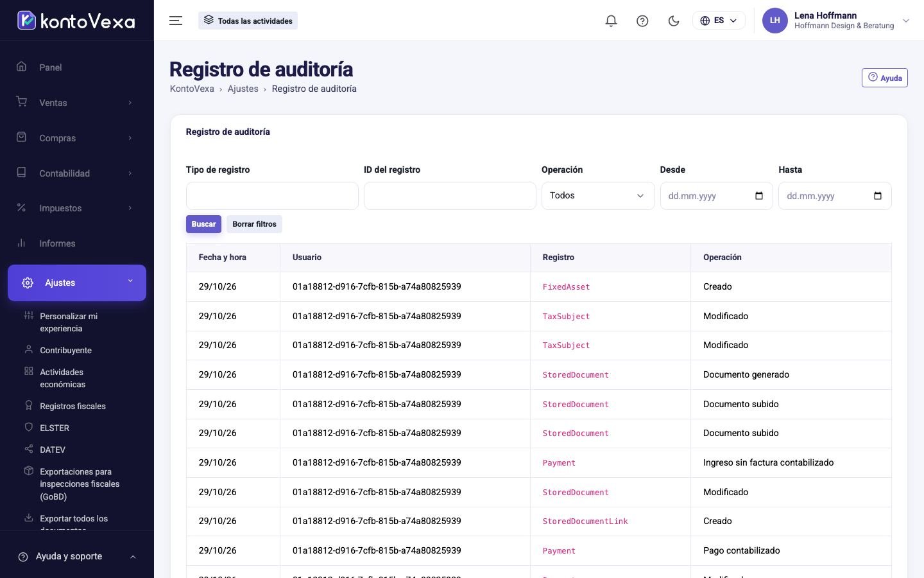Collapse the Ajustes menu chevron

(x=130, y=281)
